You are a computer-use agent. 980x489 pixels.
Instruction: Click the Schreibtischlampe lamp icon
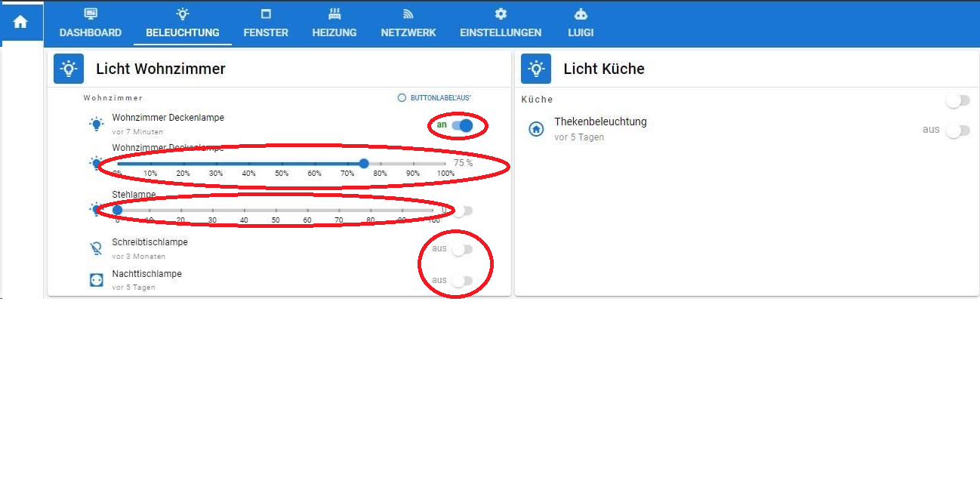coord(96,249)
